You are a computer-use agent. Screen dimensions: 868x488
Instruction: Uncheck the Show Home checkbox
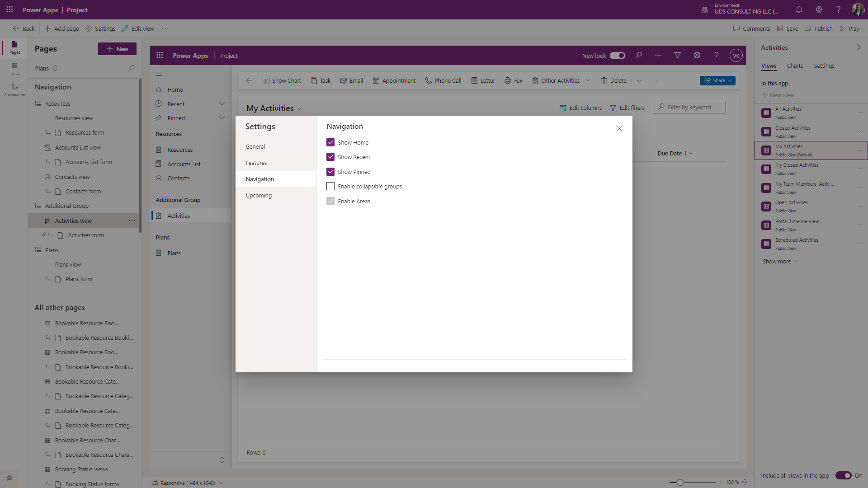click(x=330, y=142)
